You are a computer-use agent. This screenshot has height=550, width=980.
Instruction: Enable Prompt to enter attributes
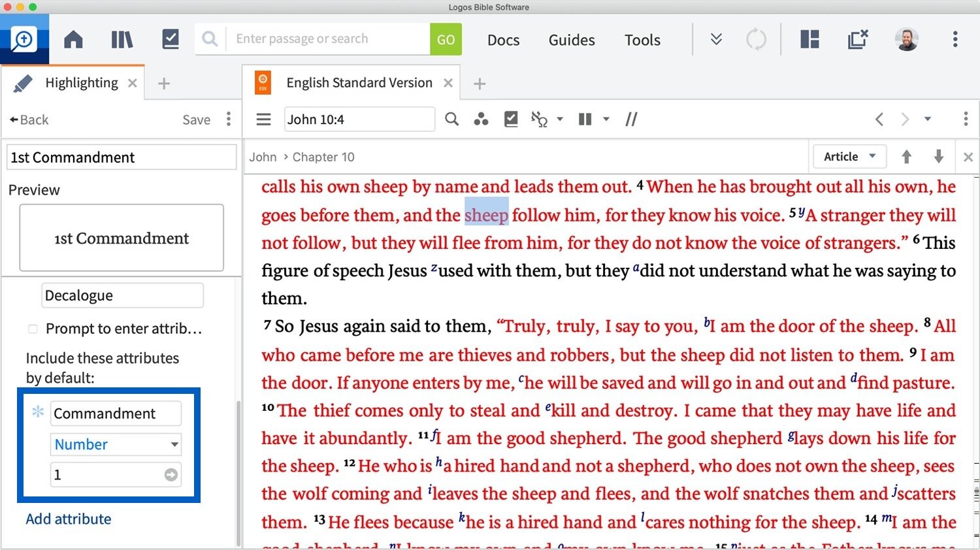coord(33,329)
